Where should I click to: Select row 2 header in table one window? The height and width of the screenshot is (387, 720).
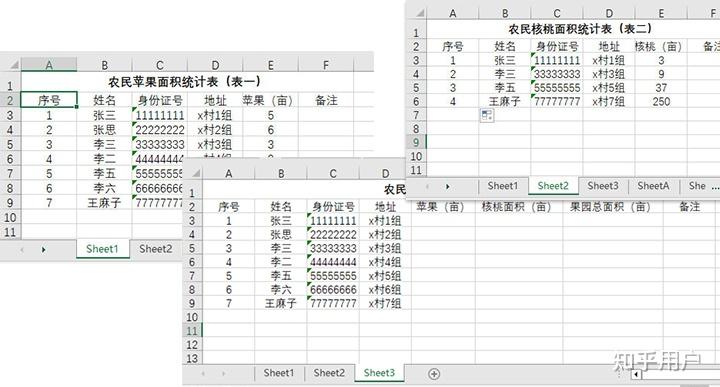tap(10, 100)
